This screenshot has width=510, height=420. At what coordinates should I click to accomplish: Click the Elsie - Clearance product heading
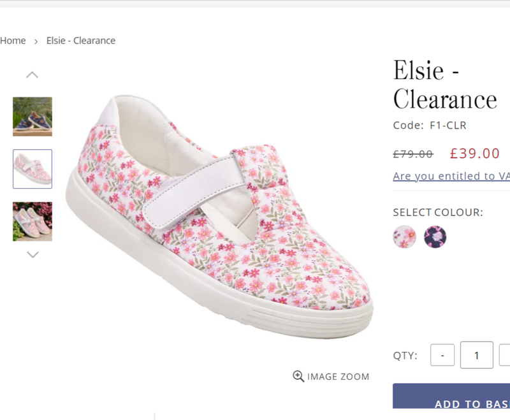(x=444, y=85)
